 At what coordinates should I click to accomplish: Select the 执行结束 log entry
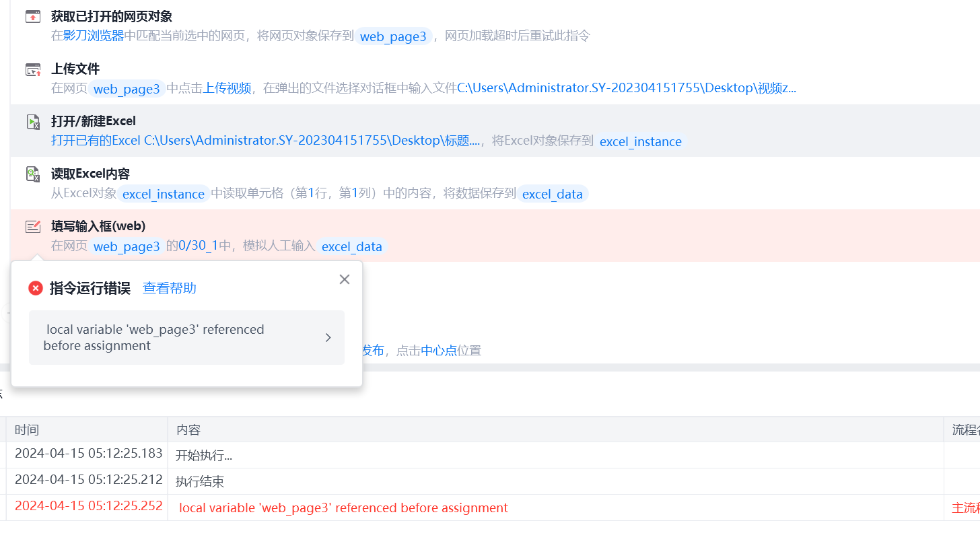coord(200,482)
